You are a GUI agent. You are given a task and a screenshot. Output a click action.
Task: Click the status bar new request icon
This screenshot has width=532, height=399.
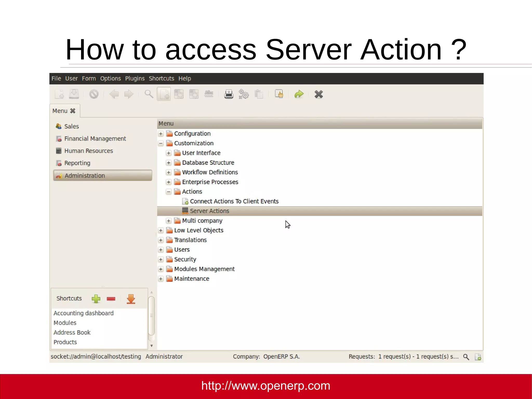coord(478,357)
